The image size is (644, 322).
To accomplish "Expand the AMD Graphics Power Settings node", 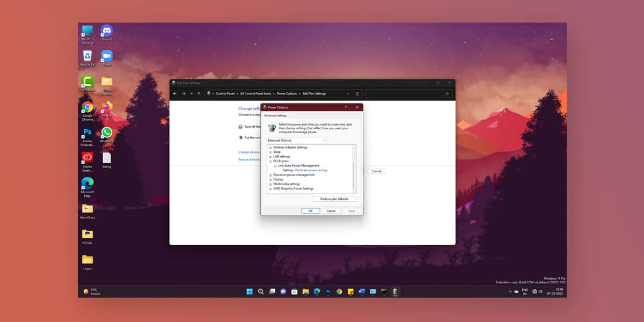I will tap(270, 189).
